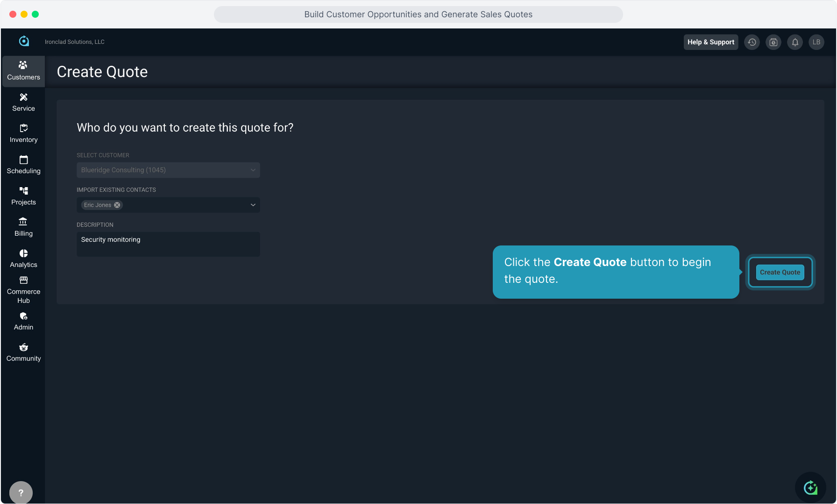
Task: Click the app logo in top-left corner
Action: [x=24, y=42]
